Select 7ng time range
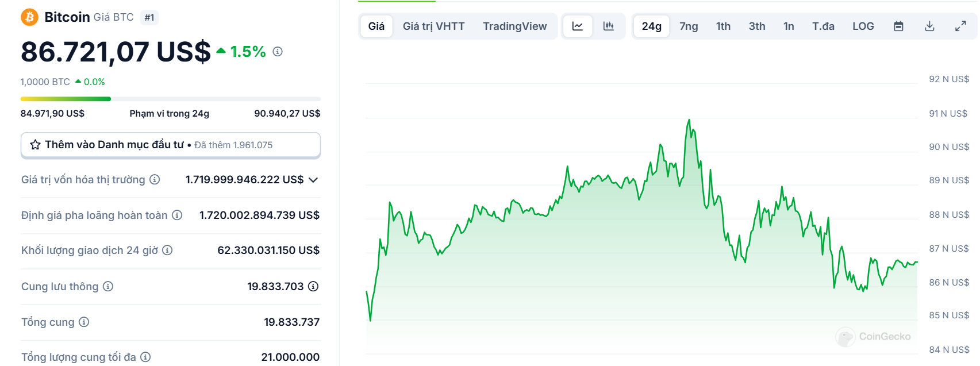Screen dimensions: 980x366 click(689, 26)
